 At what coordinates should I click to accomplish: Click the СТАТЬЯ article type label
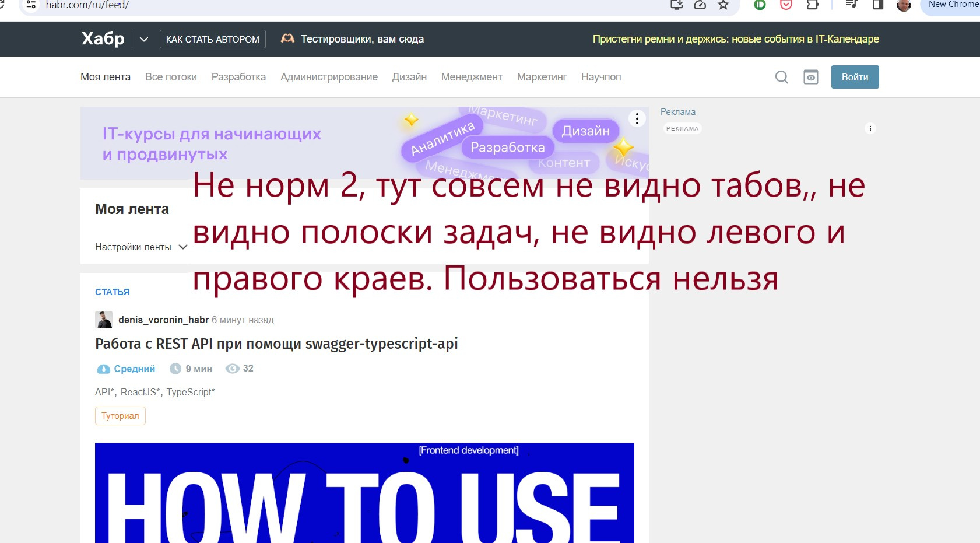coord(113,292)
